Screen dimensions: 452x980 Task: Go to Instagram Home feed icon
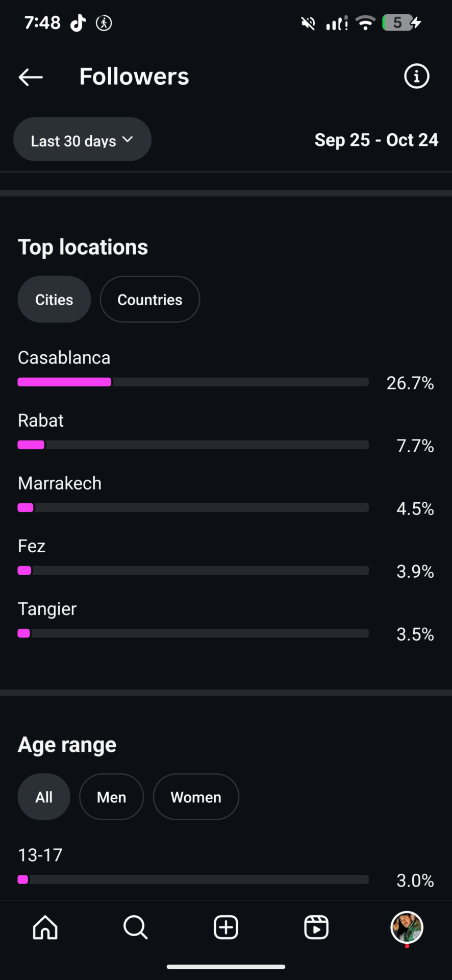[x=45, y=927]
